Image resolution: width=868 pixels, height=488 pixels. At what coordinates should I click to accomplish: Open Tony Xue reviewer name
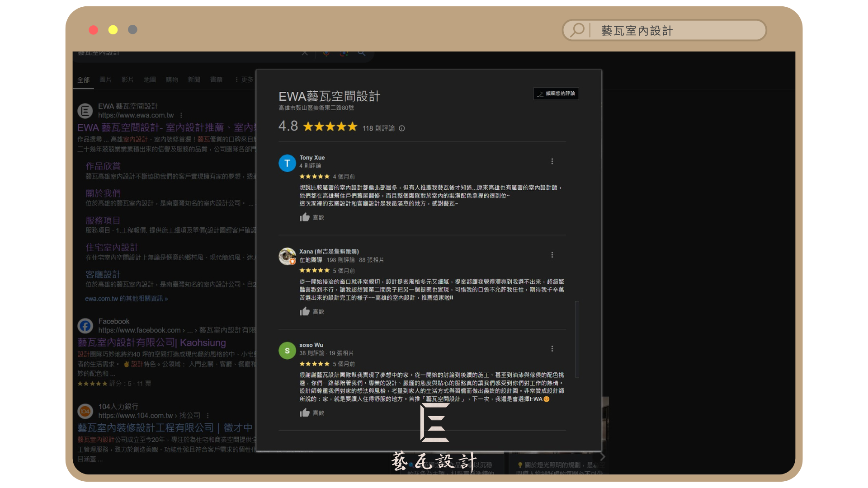(x=312, y=158)
